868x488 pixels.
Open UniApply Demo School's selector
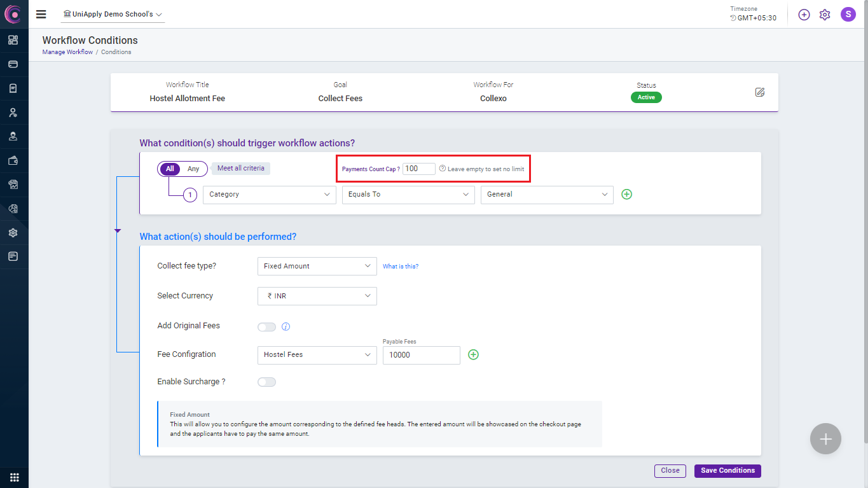[113, 15]
